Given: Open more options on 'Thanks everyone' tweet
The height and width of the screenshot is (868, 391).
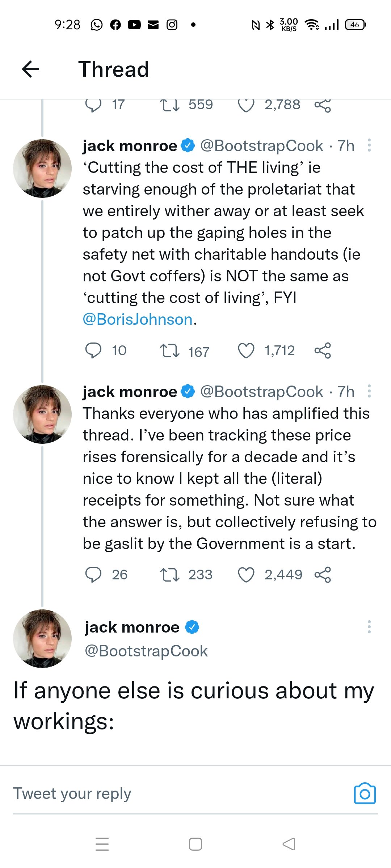Looking at the screenshot, I should click(369, 391).
